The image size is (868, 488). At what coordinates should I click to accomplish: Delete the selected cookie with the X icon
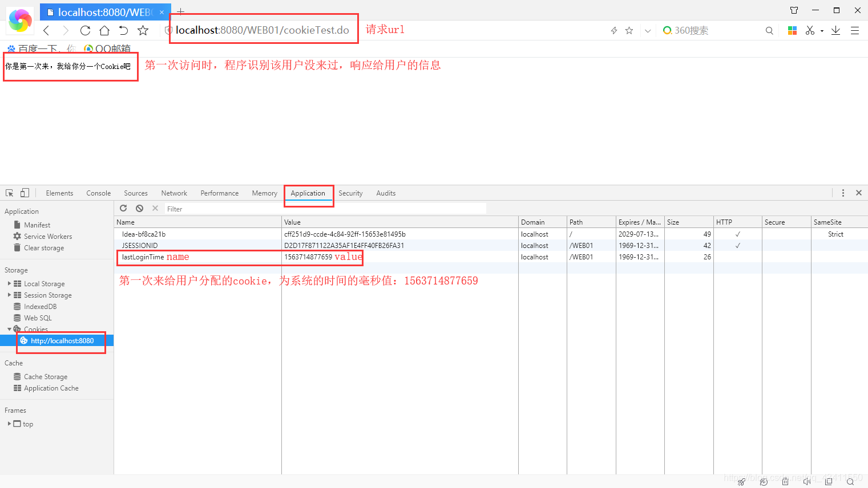[155, 209]
